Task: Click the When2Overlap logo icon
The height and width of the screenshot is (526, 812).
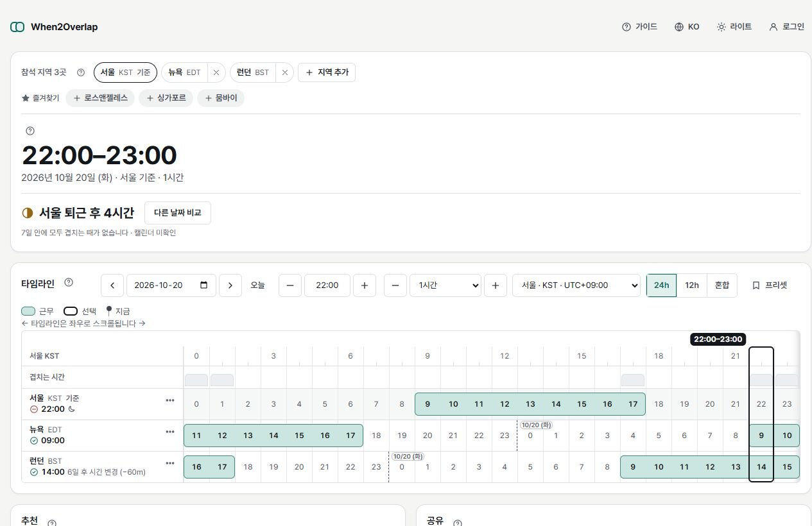Action: (x=17, y=27)
